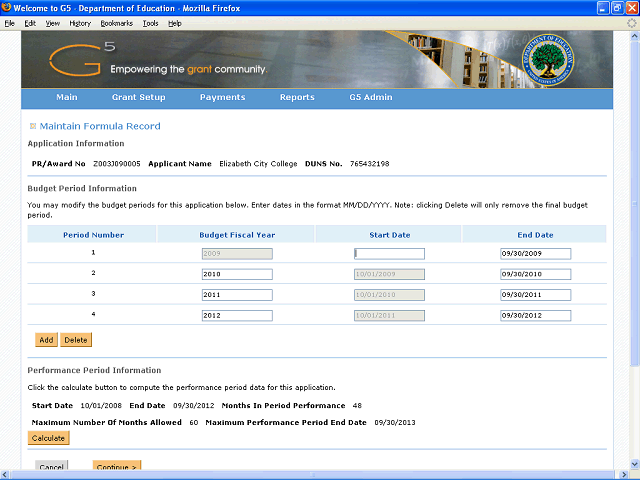Click the DUNS number 765432198
The width and height of the screenshot is (640, 480).
[x=369, y=164]
